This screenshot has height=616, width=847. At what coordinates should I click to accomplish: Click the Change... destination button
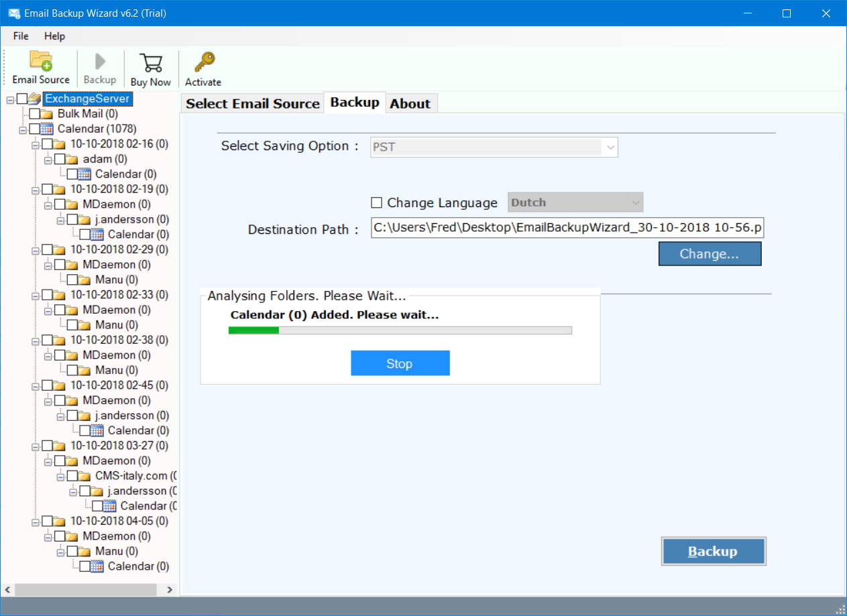point(710,254)
